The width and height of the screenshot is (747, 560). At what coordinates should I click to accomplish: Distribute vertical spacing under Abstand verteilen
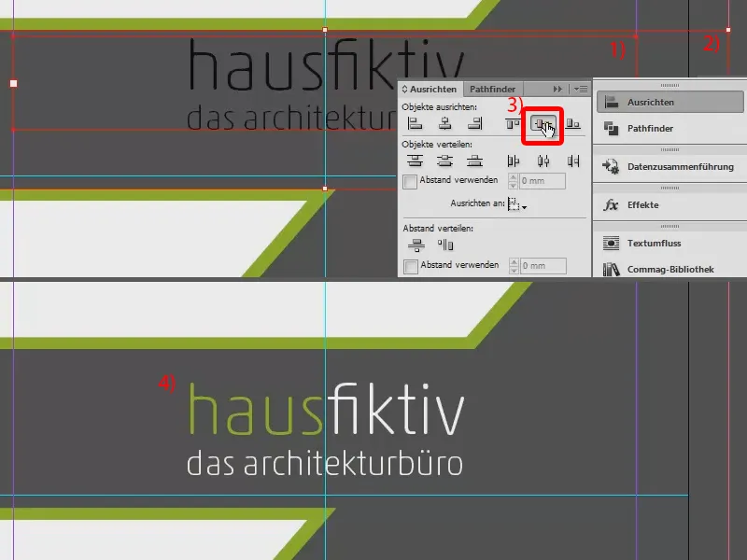416,245
